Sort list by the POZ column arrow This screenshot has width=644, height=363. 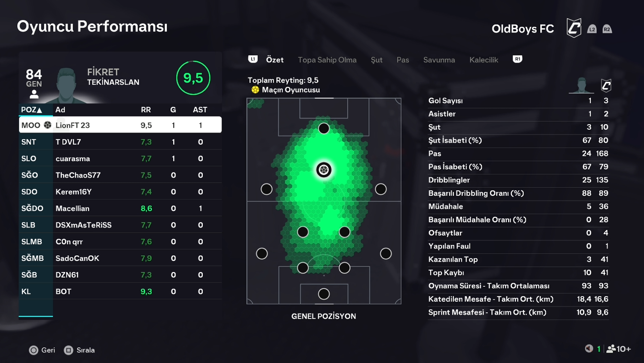pos(40,110)
